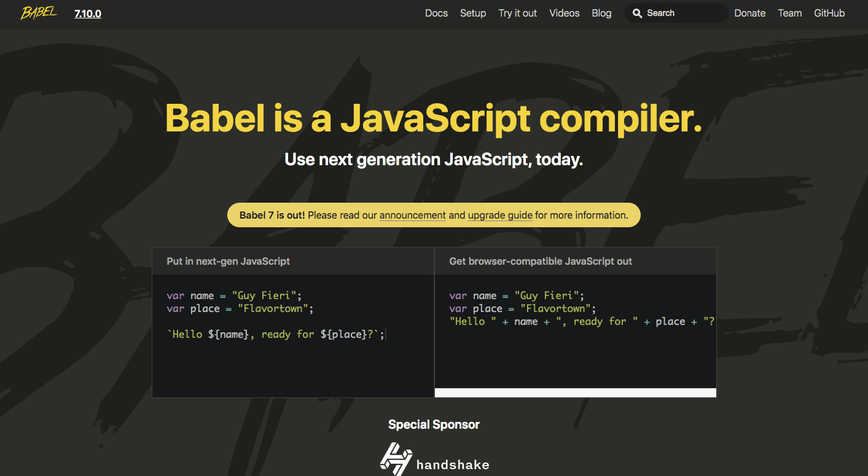The width and height of the screenshot is (868, 476).
Task: Follow the upgrade guide link
Action: click(x=500, y=216)
